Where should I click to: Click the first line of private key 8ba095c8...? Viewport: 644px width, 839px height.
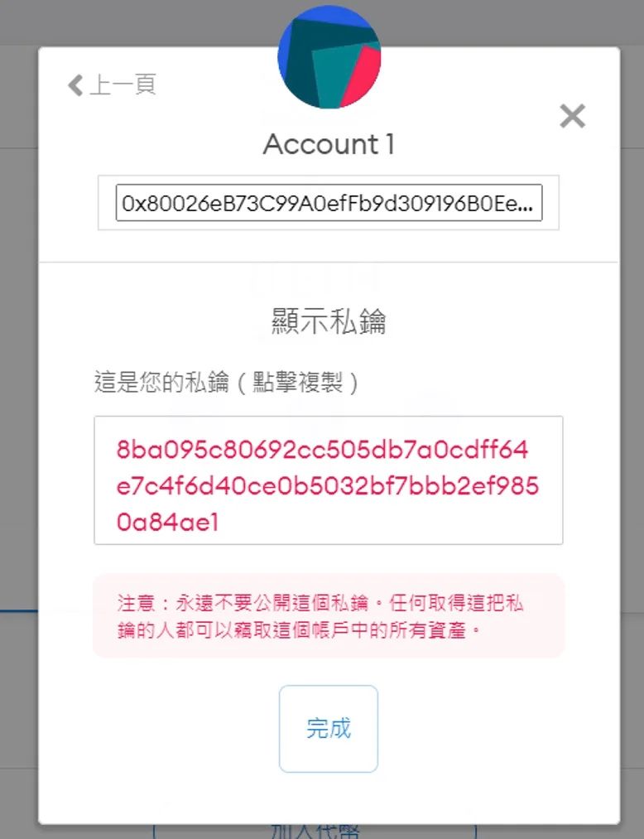pyautogui.click(x=323, y=450)
